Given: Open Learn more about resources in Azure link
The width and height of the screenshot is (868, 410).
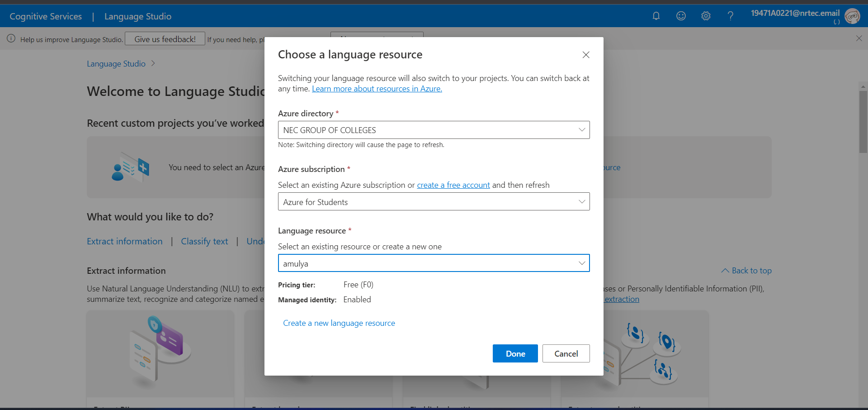Looking at the screenshot, I should 377,89.
